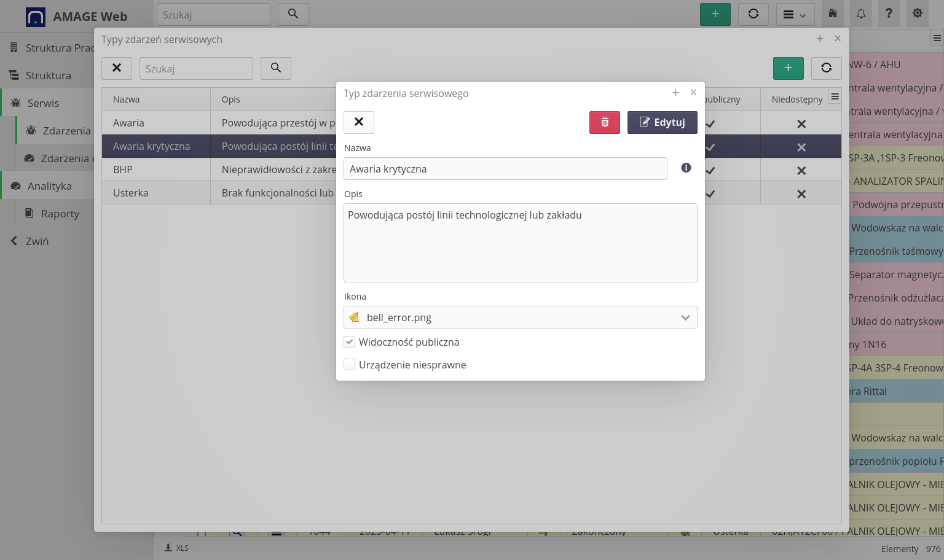
Task: Open Struktura sidebar item
Action: pyautogui.click(x=48, y=76)
